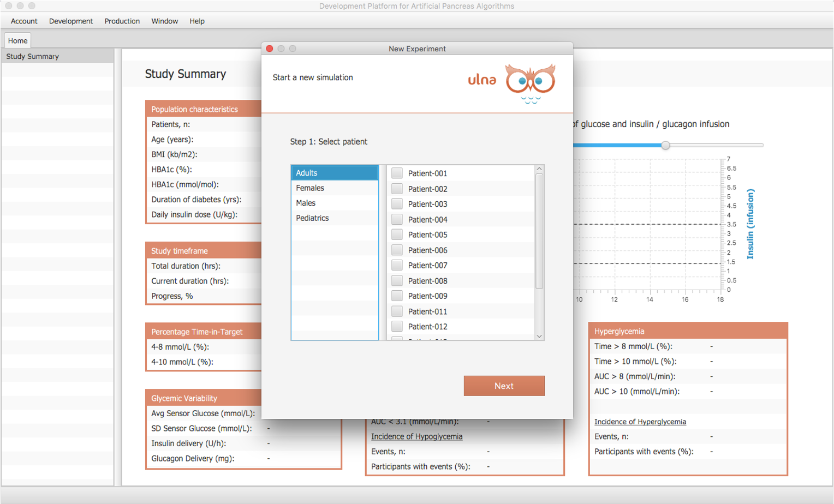The image size is (834, 504).
Task: Click the patient list scroll up arrow
Action: pos(539,169)
